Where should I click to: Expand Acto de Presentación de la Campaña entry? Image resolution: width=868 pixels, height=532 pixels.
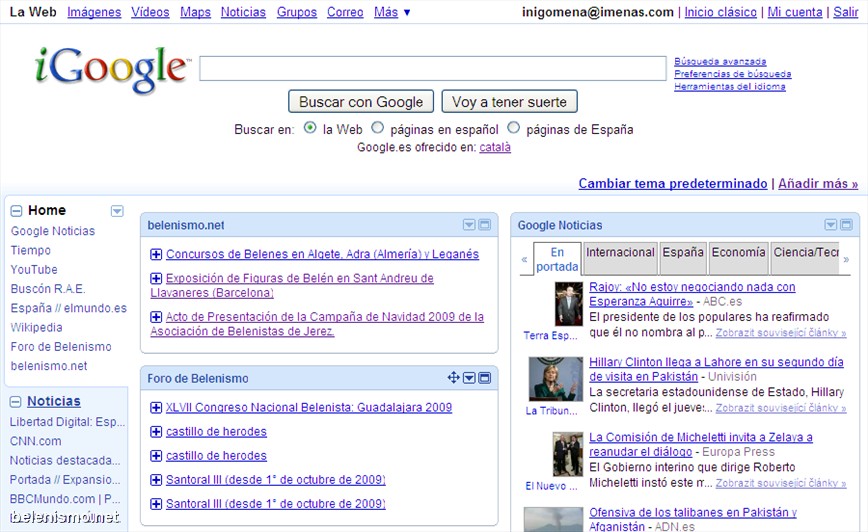click(x=156, y=317)
